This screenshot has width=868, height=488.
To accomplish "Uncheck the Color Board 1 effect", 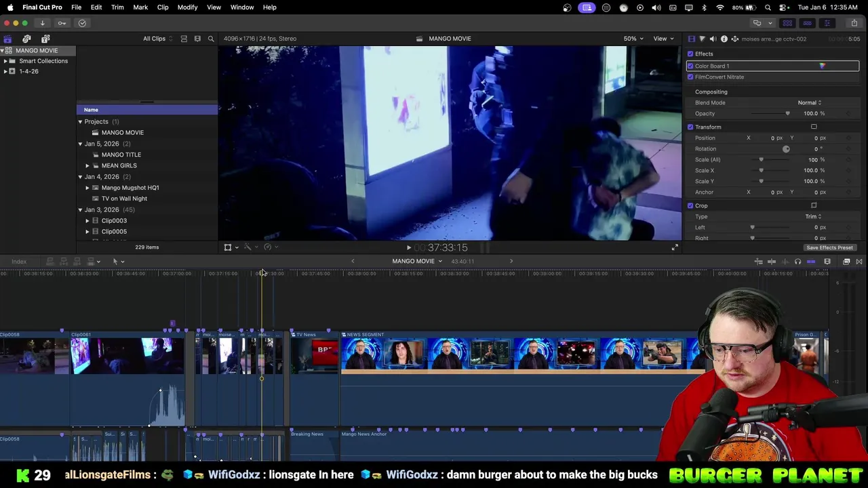I will click(x=690, y=66).
